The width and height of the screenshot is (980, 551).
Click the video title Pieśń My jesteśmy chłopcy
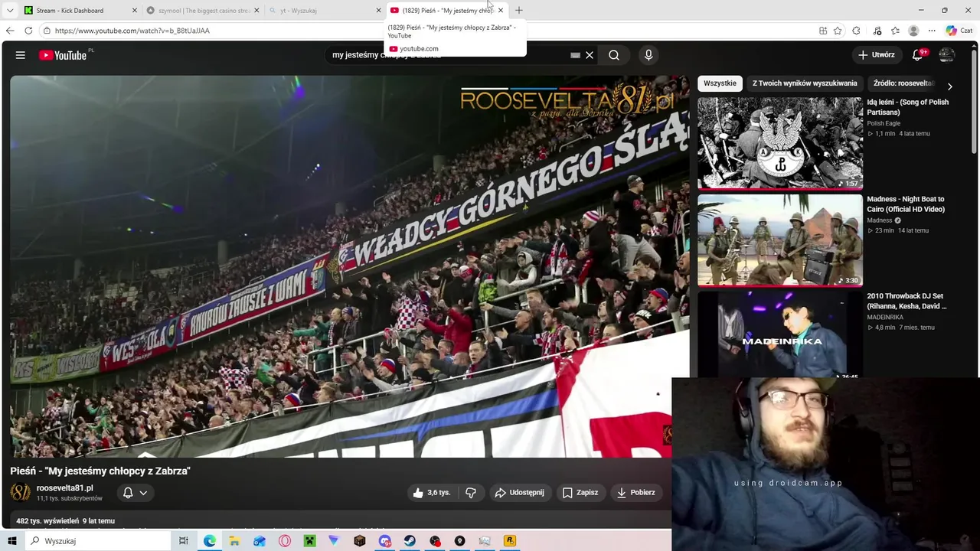[100, 471]
